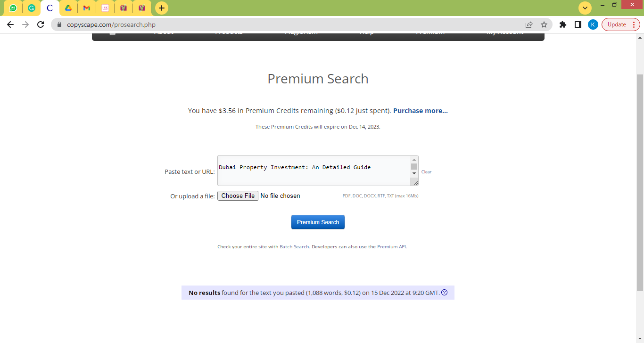This screenshot has width=644, height=343.
Task: Go forward to next page
Action: (25, 24)
